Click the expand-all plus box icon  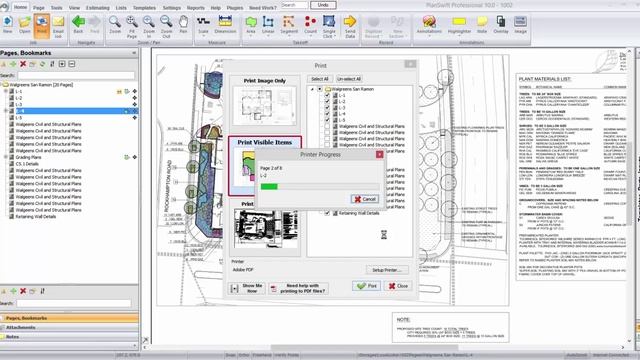tap(62, 64)
